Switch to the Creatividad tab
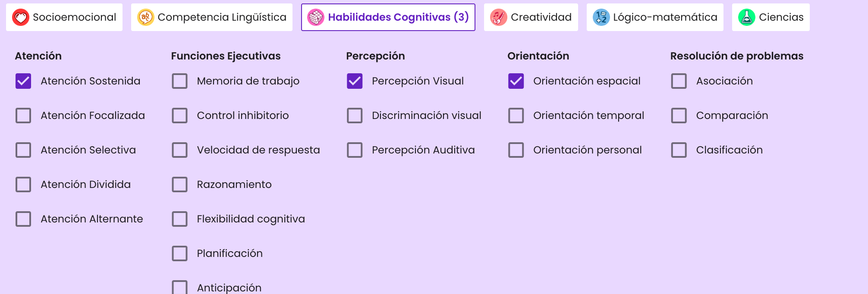This screenshot has width=868, height=294. click(531, 17)
